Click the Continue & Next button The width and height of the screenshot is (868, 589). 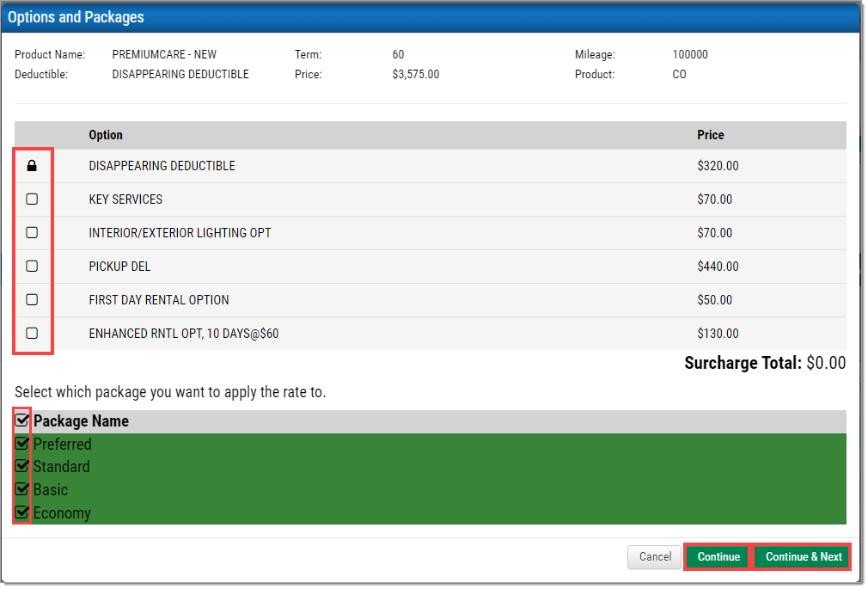point(803,557)
